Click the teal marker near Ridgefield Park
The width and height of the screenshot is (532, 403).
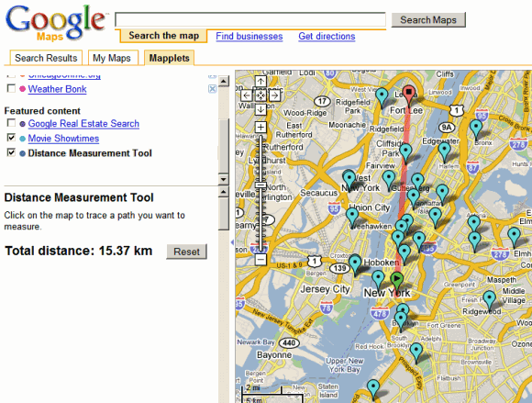tap(382, 96)
